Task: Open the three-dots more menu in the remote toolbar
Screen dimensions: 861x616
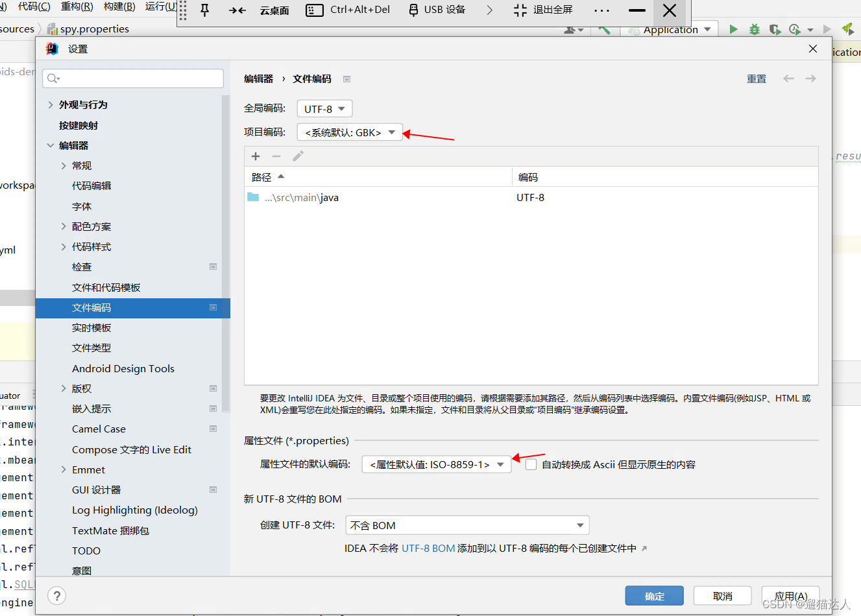Action: [x=601, y=10]
